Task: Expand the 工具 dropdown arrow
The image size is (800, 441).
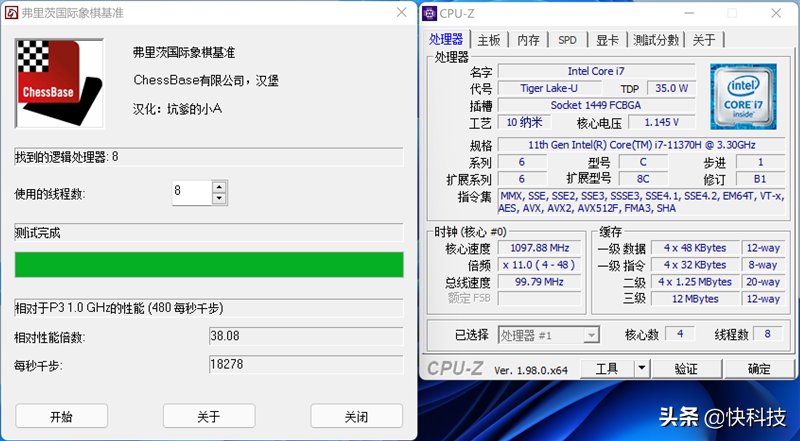Action: pos(642,369)
